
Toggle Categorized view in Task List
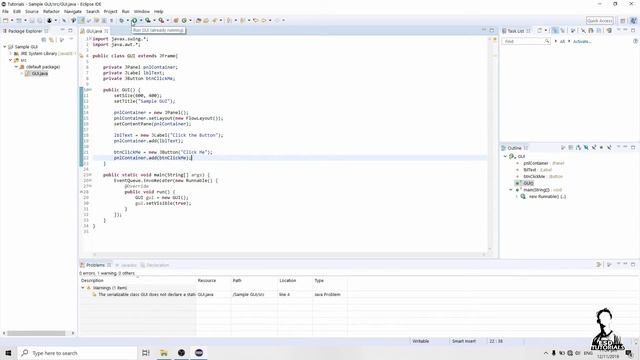click(554, 31)
